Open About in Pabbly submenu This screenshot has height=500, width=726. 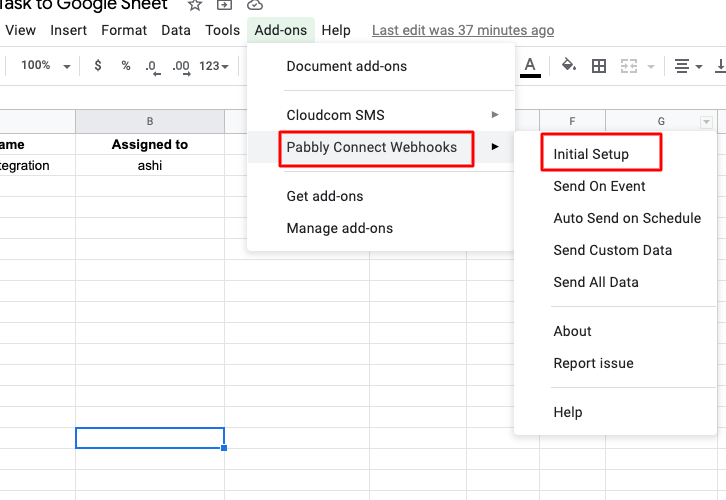click(x=615, y=331)
